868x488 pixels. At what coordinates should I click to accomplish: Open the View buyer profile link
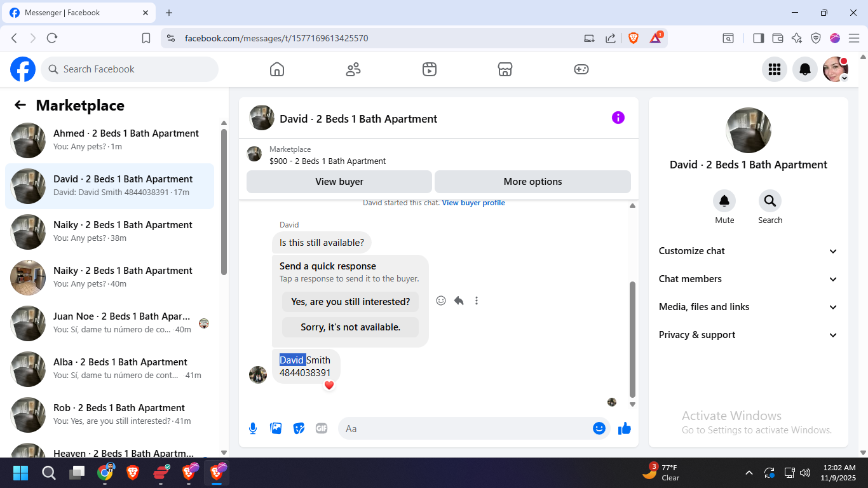point(473,203)
